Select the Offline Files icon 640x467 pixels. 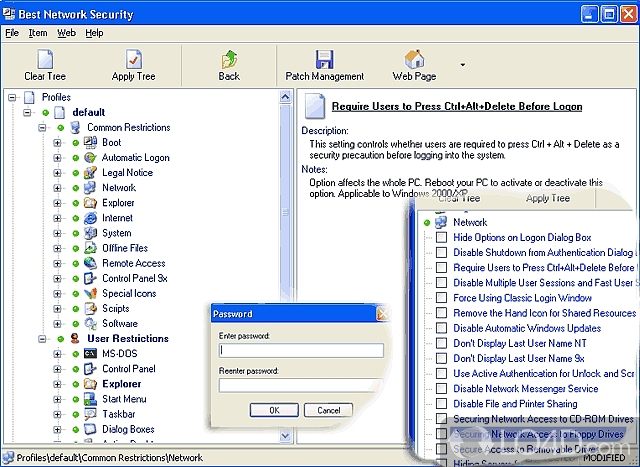90,248
